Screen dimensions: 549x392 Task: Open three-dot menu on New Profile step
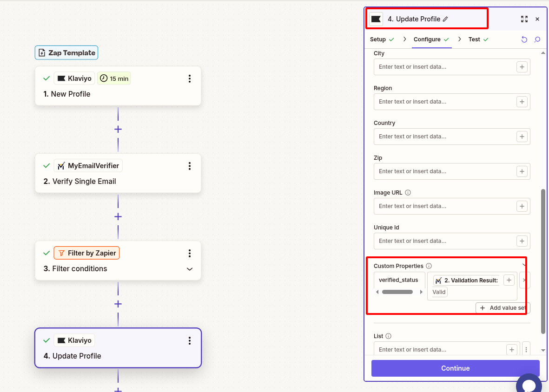[x=190, y=78]
